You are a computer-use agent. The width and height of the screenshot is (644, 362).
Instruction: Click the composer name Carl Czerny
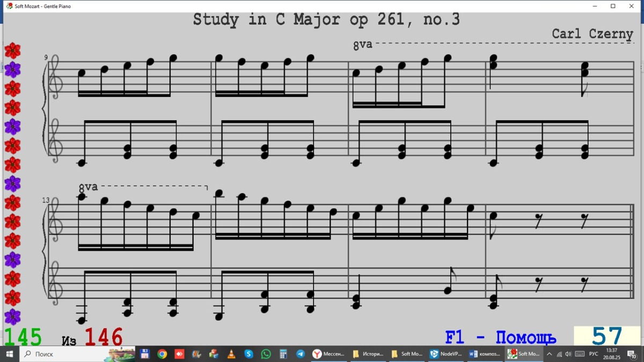(x=592, y=34)
